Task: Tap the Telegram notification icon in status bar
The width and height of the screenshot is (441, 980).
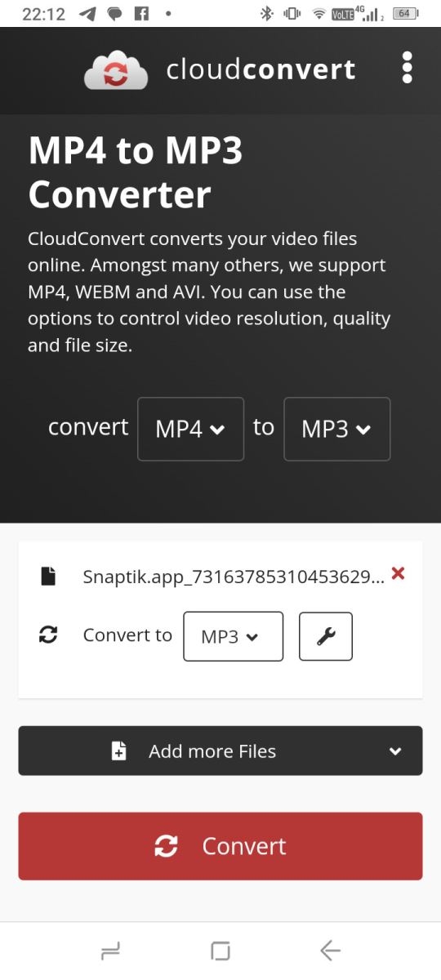Action: point(87,14)
